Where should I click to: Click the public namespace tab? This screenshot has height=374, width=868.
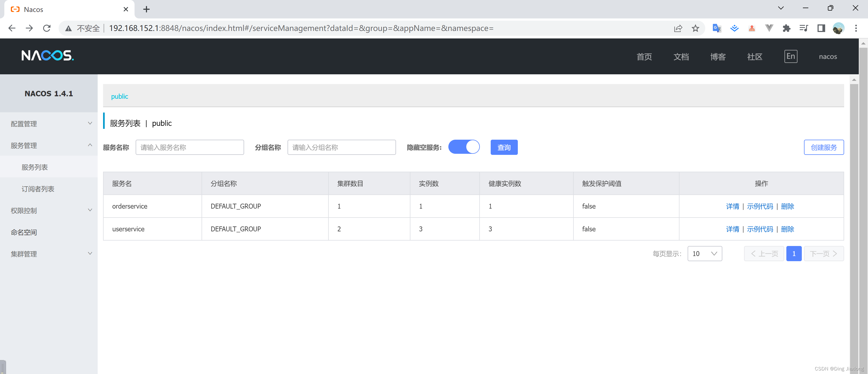pos(119,96)
